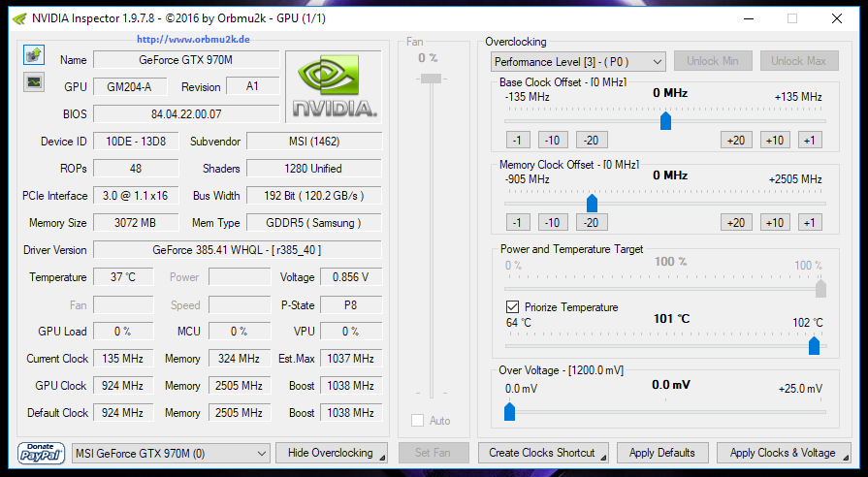Click the GM204-A GPU field
Viewport: 868px width, 477px height.
pyautogui.click(x=130, y=87)
